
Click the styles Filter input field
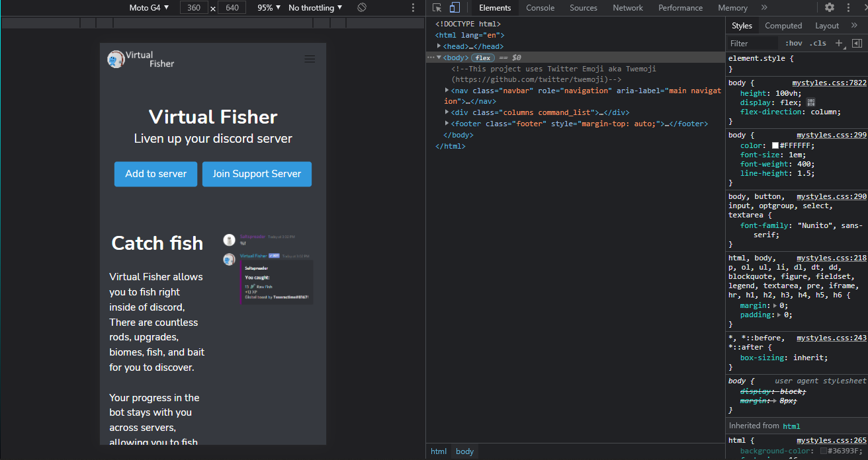(753, 43)
